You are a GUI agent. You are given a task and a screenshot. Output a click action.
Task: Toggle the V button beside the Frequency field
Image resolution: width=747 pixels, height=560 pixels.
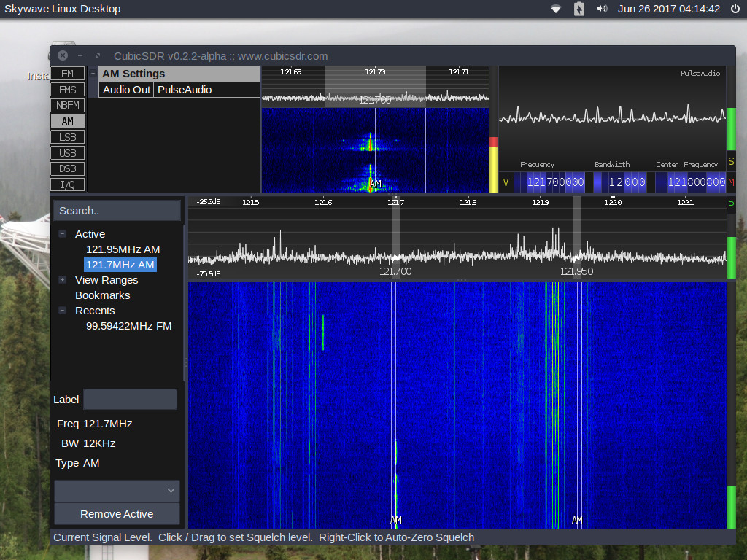[x=506, y=182]
